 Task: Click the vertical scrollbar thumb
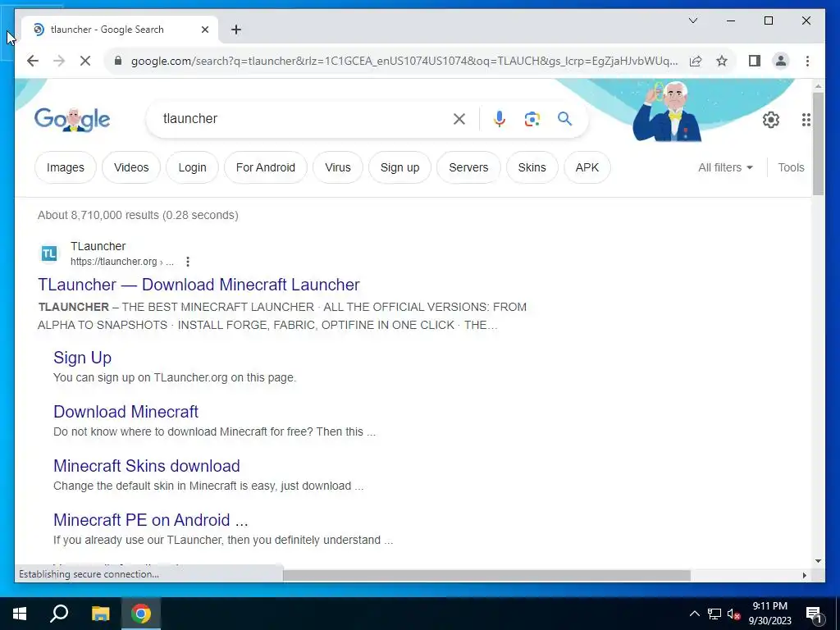click(x=818, y=144)
